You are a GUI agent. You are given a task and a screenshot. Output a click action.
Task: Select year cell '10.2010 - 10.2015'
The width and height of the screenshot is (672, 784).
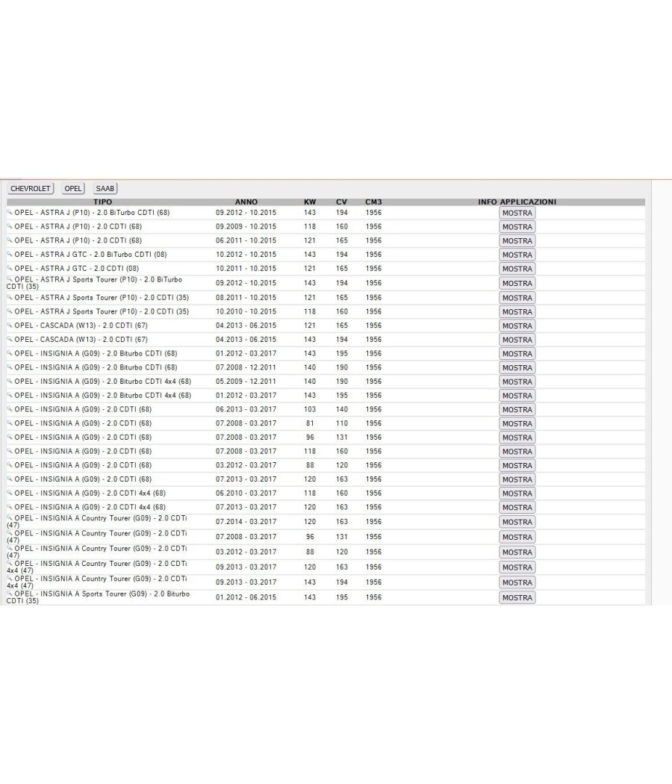(246, 311)
